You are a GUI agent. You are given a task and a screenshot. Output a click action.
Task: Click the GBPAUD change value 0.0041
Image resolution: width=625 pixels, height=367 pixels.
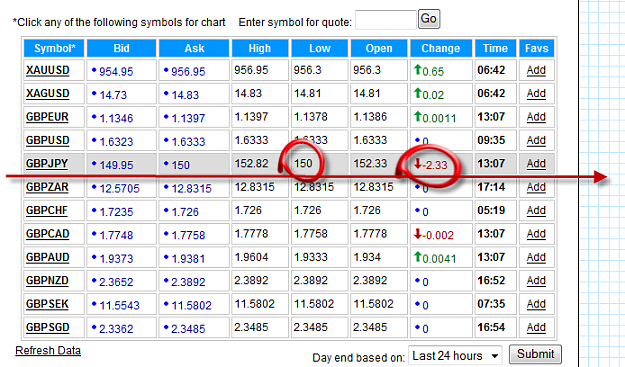[439, 259]
